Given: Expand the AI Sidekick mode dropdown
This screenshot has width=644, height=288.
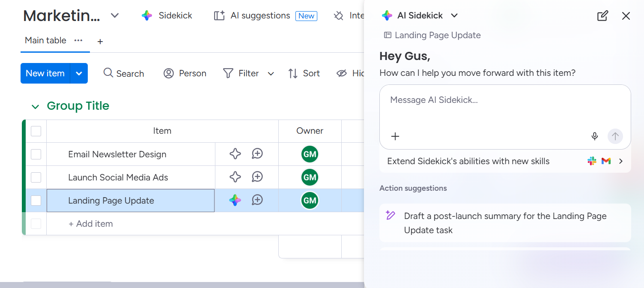Looking at the screenshot, I should point(454,16).
